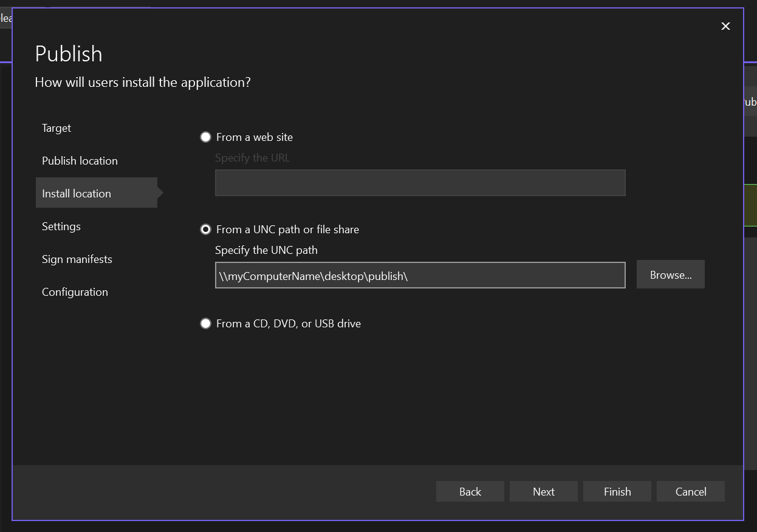Click inside the UNC path text field
This screenshot has width=757, height=532.
pos(420,275)
